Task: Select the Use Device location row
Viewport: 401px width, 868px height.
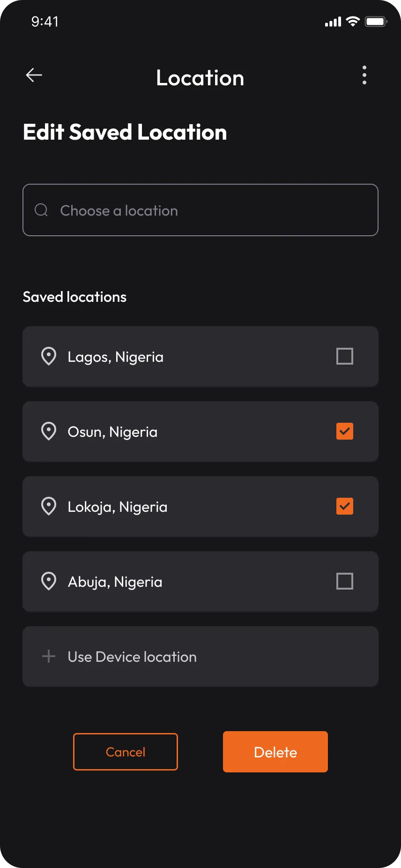Action: click(x=200, y=656)
